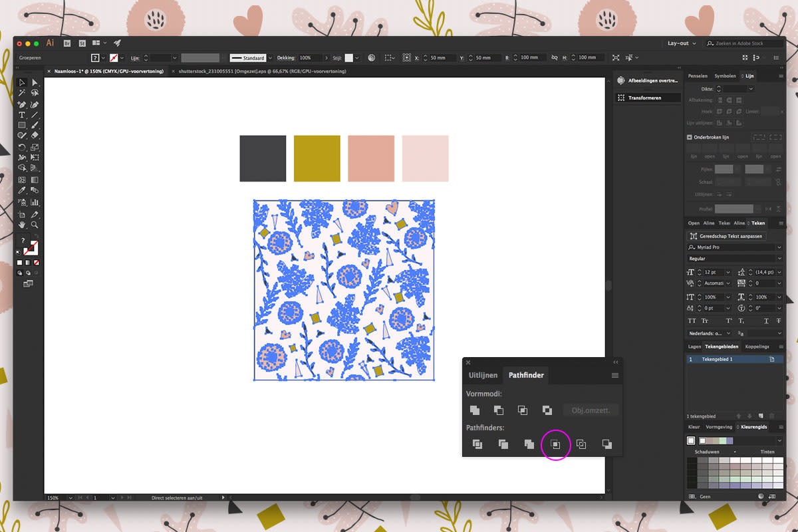Choose the Artboard tool
This screenshot has height=532, width=798.
click(x=22, y=215)
